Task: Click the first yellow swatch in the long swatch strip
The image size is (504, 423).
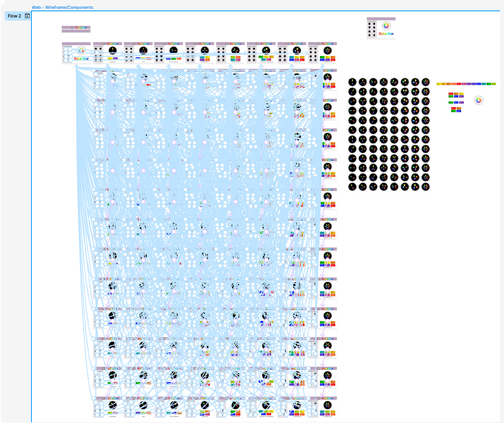Action: pos(439,84)
